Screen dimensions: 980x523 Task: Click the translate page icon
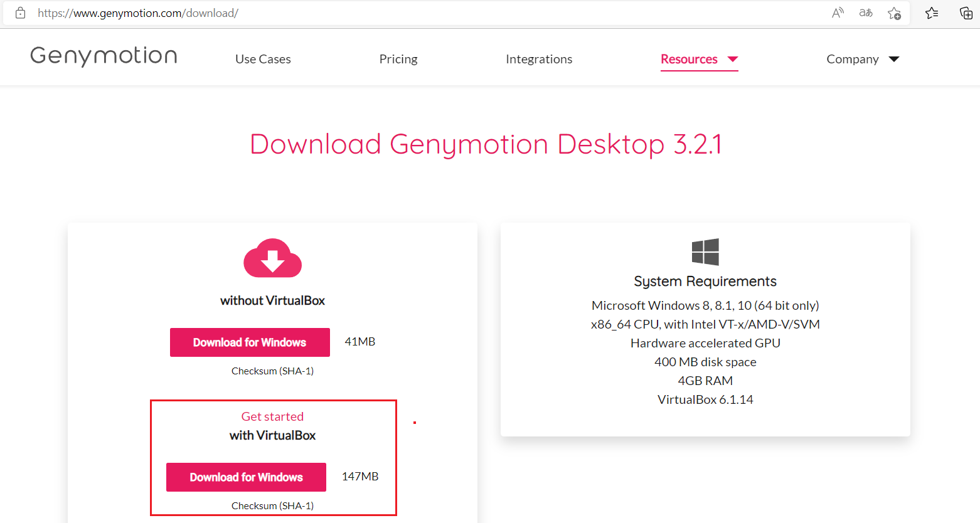click(866, 13)
